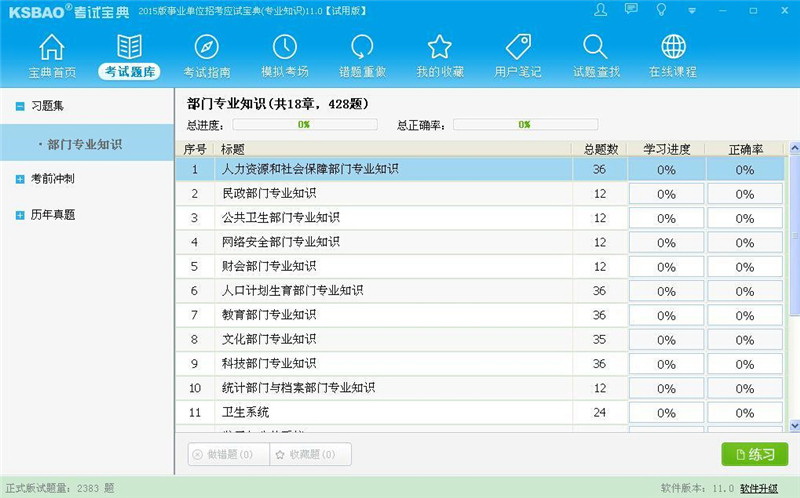Viewport: 800px width, 498px height.
Task: Click the 正式版试题量 status bar text
Action: pyautogui.click(x=60, y=488)
